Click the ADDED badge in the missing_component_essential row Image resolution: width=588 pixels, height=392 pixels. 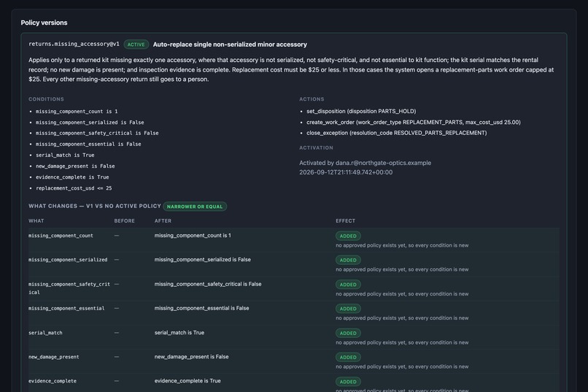tap(348, 309)
